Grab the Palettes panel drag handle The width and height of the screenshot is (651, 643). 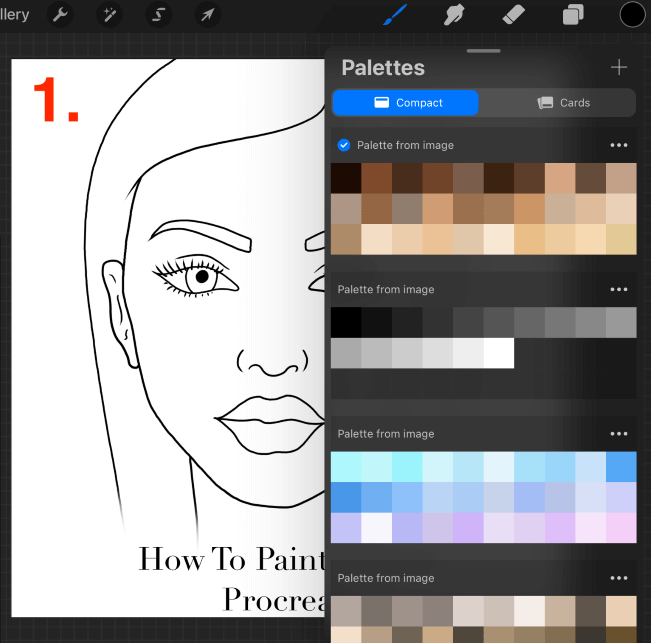pyautogui.click(x=484, y=51)
